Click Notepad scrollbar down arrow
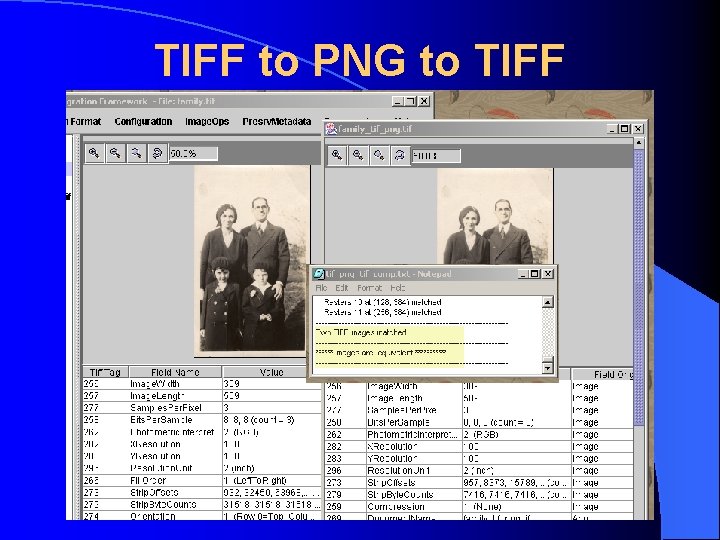The height and width of the screenshot is (540, 720). coord(547,368)
